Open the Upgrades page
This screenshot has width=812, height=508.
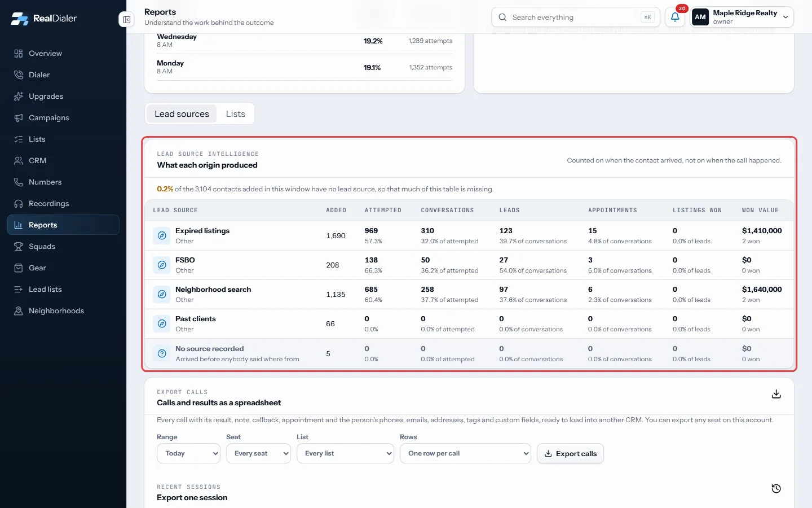pos(63,97)
